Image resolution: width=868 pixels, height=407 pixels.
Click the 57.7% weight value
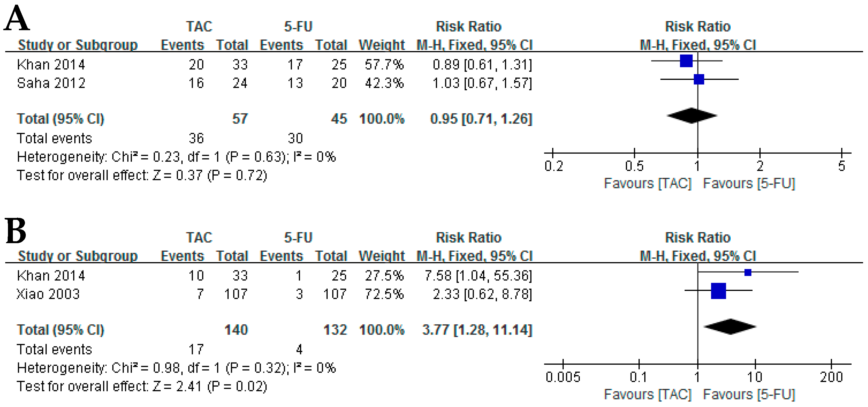point(384,64)
